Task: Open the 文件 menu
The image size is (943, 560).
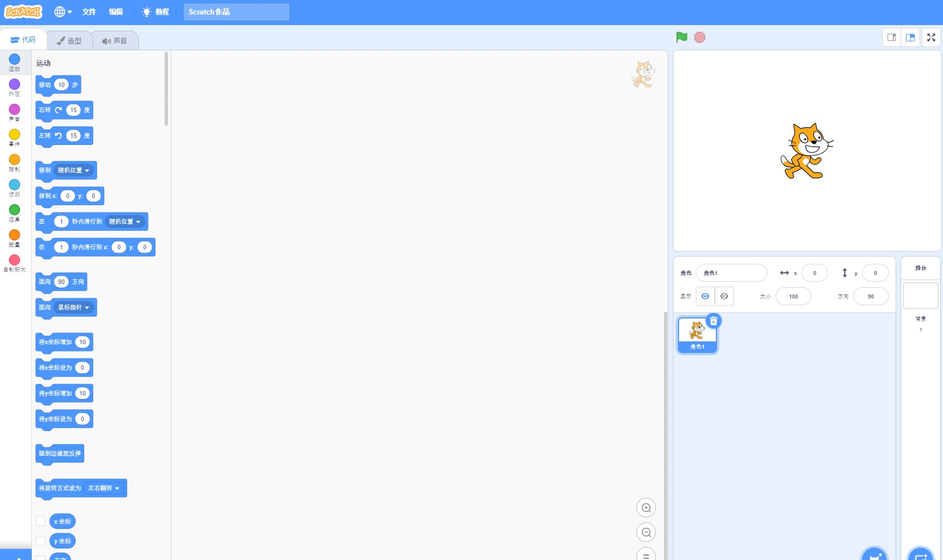Action: 89,12
